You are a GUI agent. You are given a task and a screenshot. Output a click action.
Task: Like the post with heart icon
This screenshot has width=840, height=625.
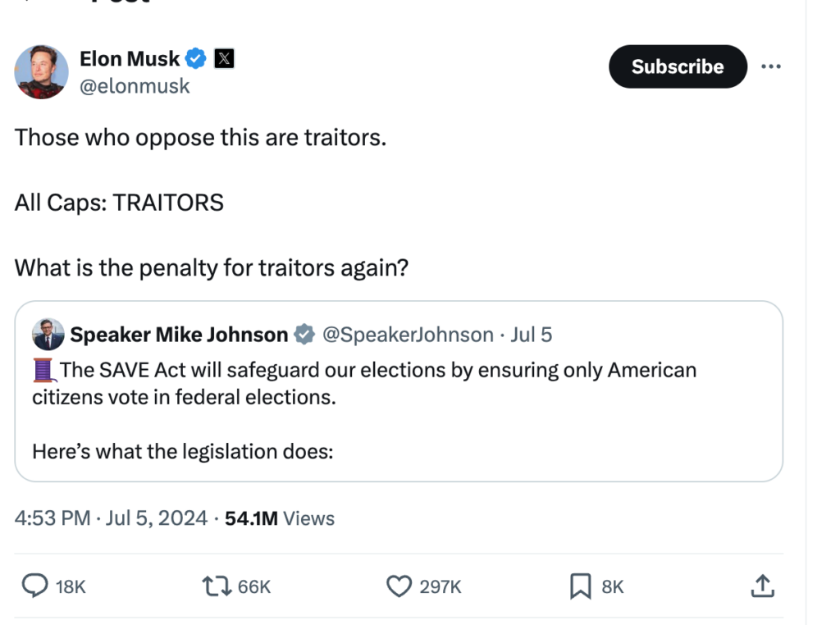pos(399,586)
